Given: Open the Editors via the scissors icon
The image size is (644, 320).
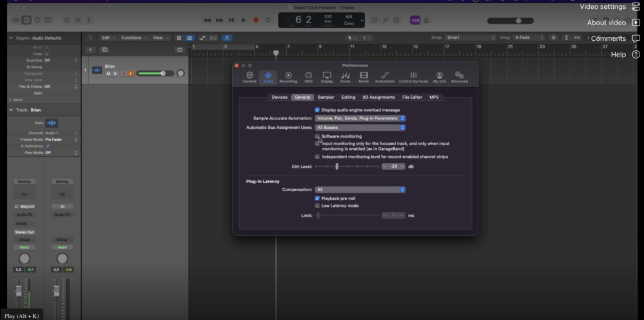Looking at the screenshot, I should point(88,20).
